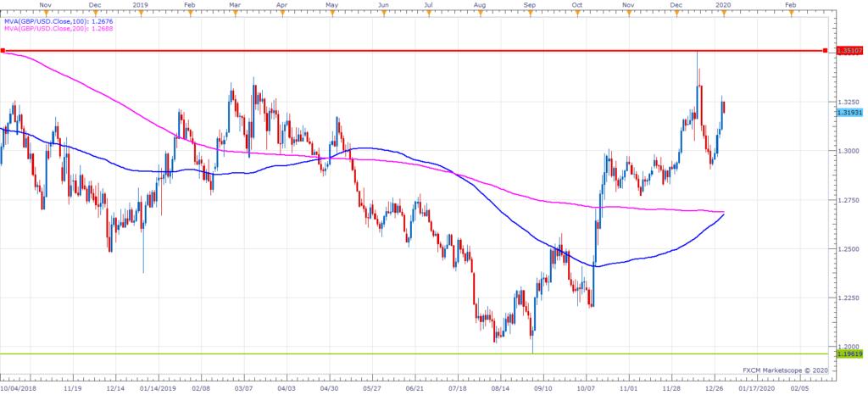
Task: Click the orange marker under Apr label
Action: click(281, 14)
